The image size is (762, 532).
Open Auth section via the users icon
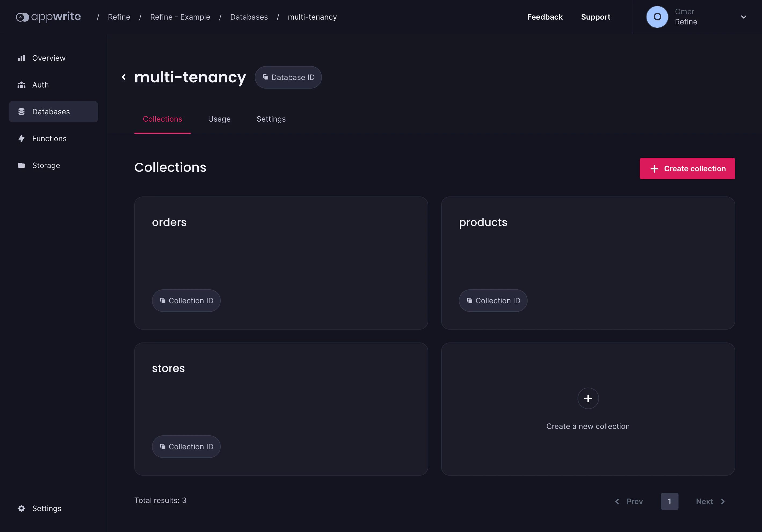tap(21, 85)
